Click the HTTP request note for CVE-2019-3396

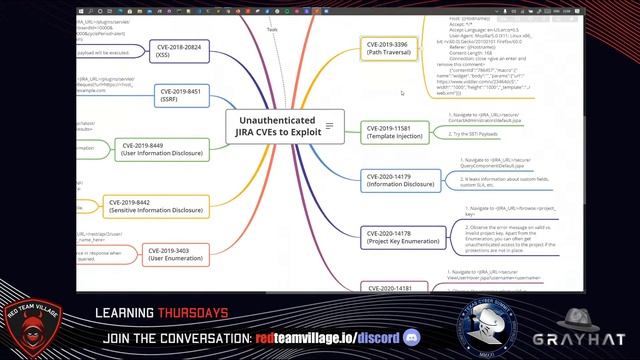[484, 56]
